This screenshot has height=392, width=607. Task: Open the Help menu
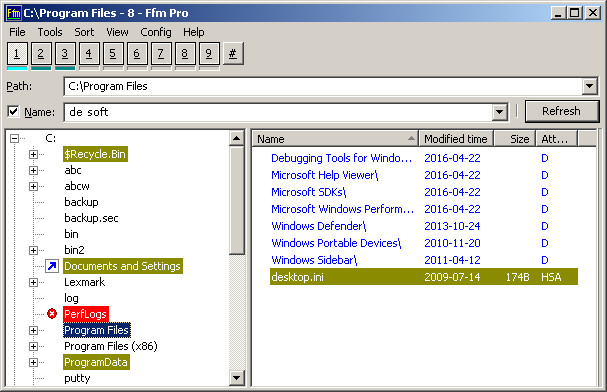(194, 32)
